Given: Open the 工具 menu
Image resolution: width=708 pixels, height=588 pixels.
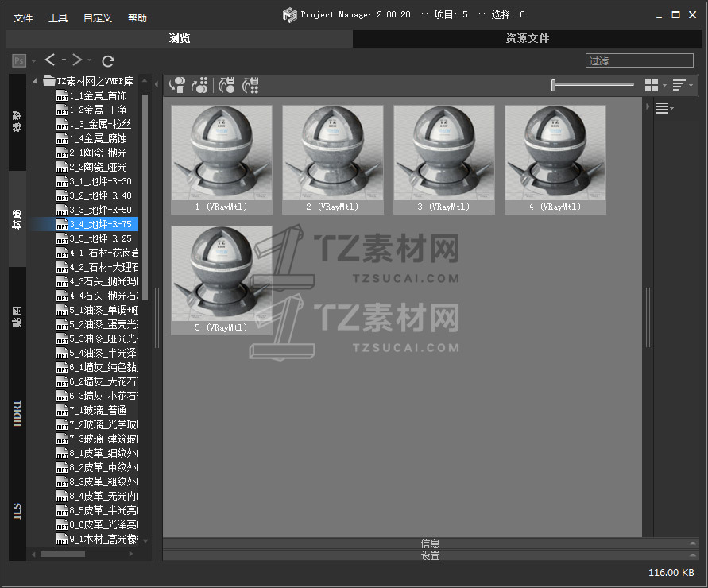Looking at the screenshot, I should 58,17.
